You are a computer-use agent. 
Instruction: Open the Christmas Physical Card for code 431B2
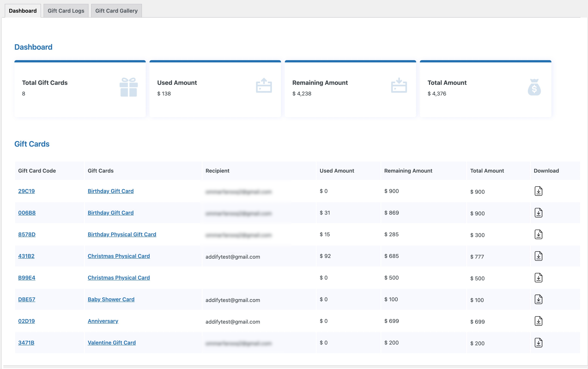click(x=119, y=256)
